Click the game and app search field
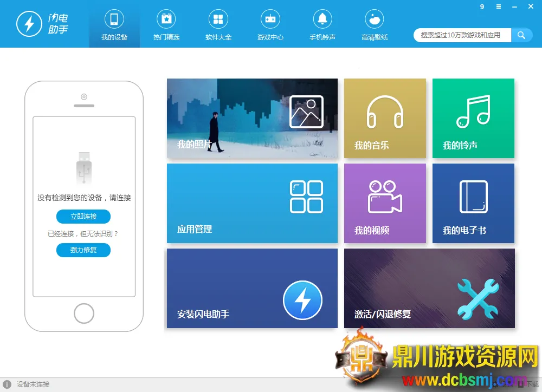 (462, 35)
